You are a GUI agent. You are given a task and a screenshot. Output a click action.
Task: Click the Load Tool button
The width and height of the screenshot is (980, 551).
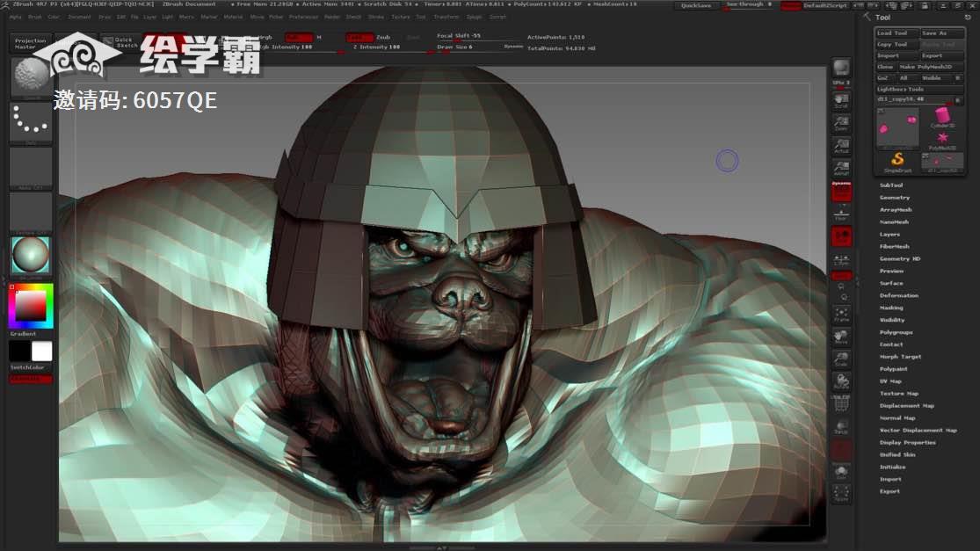coord(895,33)
